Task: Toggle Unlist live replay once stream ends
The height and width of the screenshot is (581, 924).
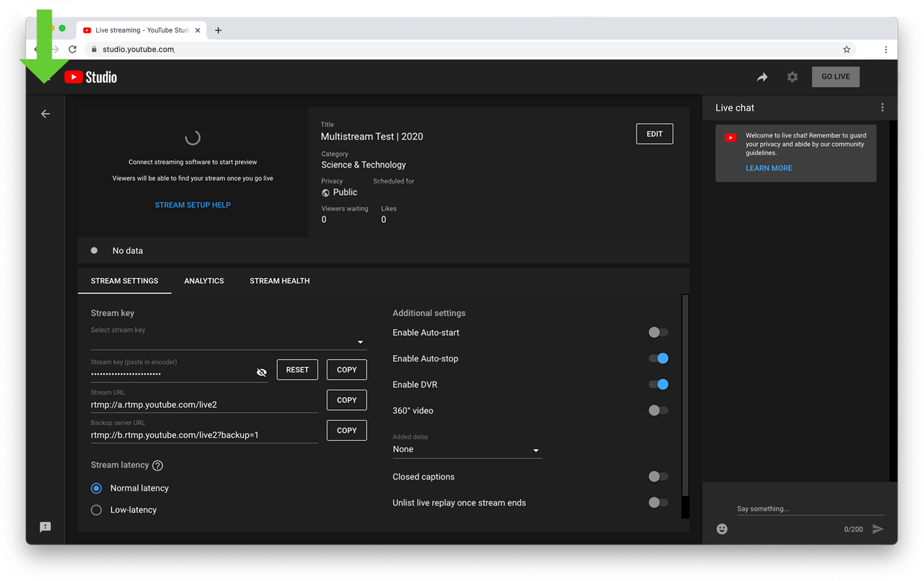Action: coord(658,502)
